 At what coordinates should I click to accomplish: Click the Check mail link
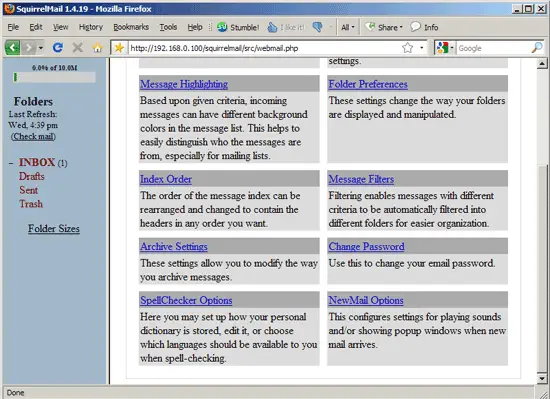pos(33,136)
